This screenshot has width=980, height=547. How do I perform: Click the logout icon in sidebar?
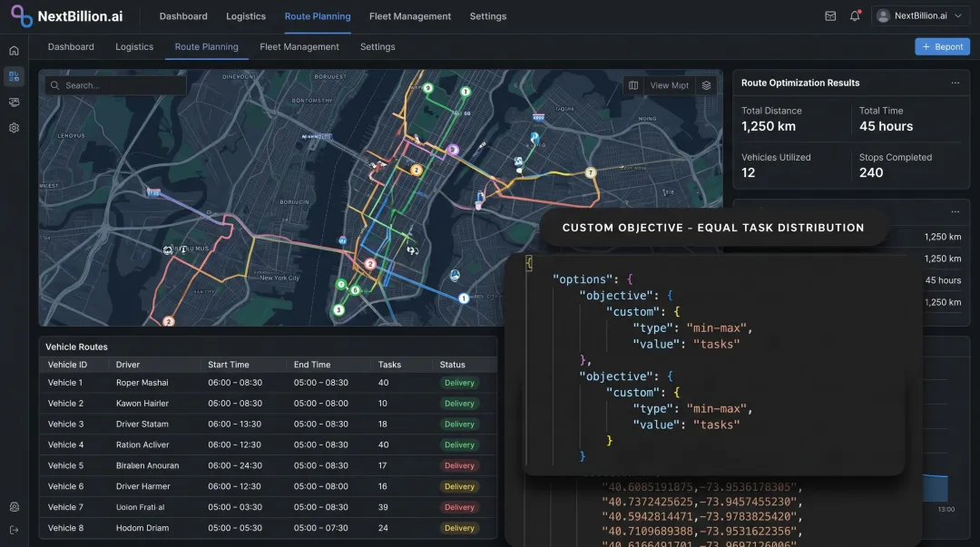14,530
